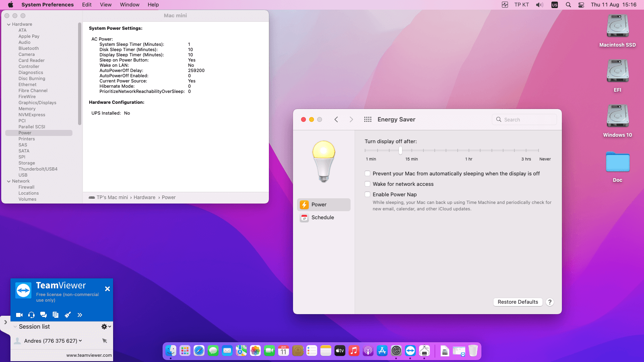Open App Store from the Dock
Viewport: 644px width, 362px height.
pyautogui.click(x=382, y=351)
